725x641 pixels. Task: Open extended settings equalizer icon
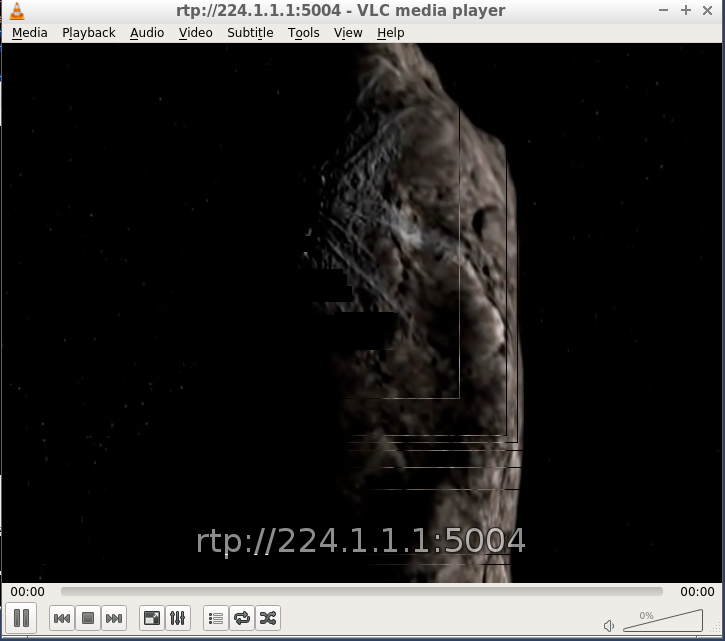click(178, 618)
